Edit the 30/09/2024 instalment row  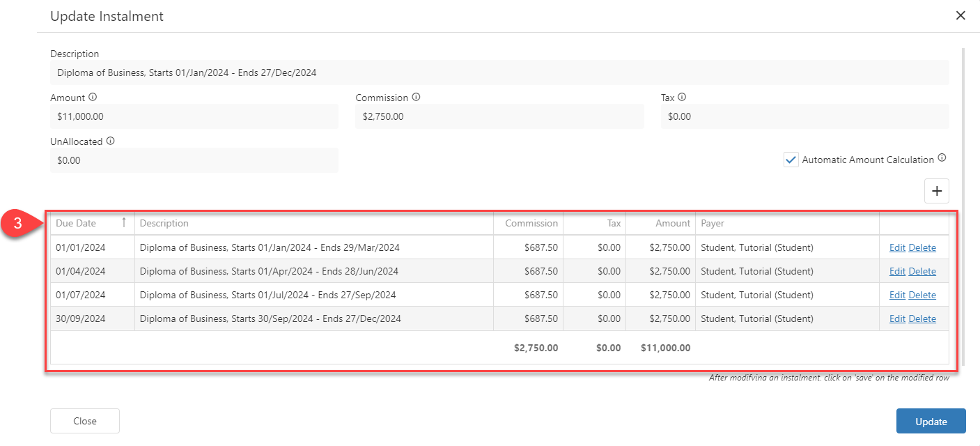(897, 318)
